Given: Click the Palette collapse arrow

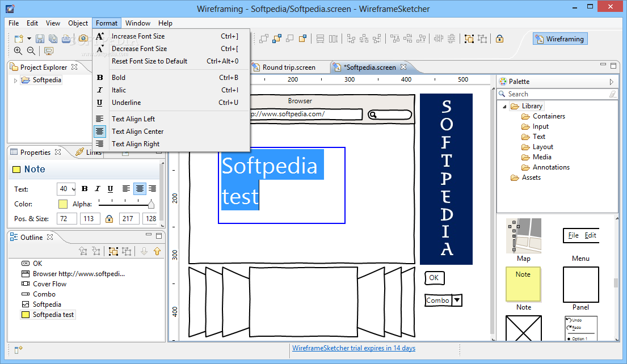Looking at the screenshot, I should point(612,82).
